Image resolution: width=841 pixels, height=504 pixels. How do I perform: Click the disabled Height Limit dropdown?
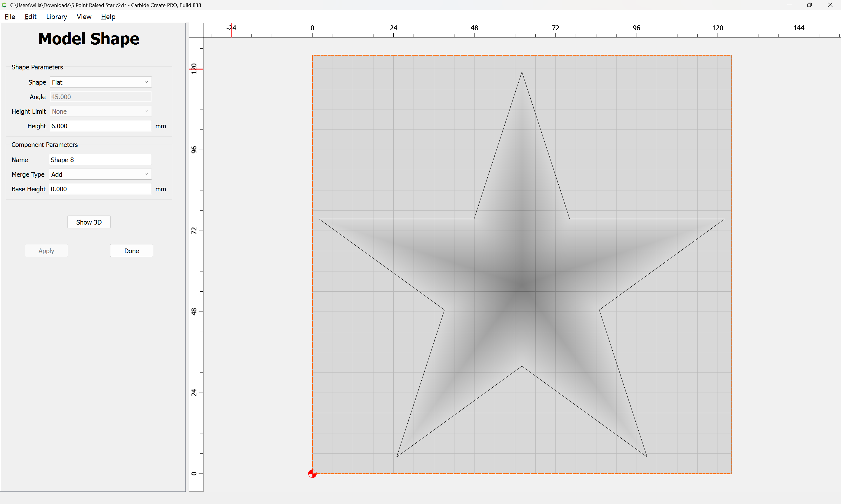click(100, 111)
